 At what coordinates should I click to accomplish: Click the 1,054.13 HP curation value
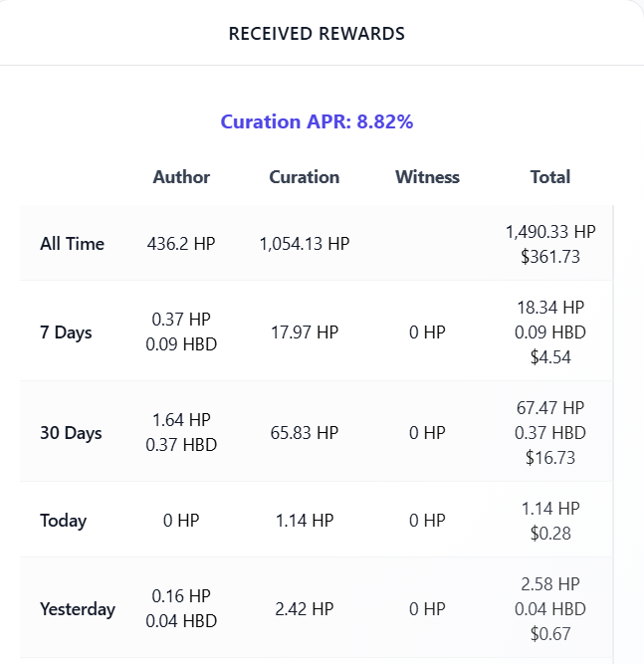(304, 244)
